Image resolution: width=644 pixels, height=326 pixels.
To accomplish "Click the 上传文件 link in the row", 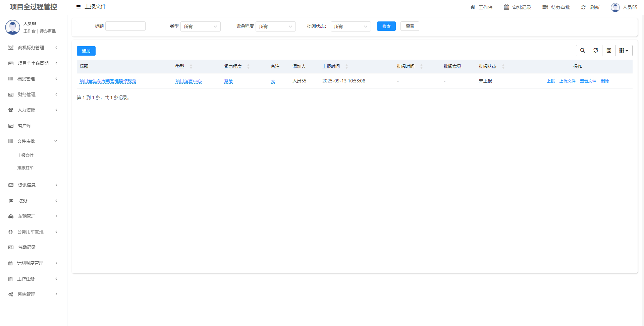I will click(567, 81).
